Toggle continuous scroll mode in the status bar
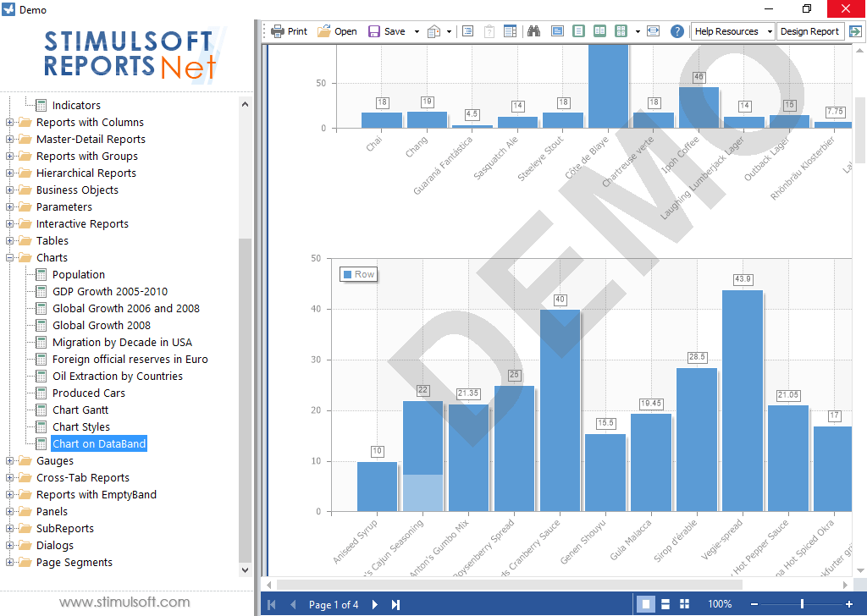This screenshot has width=867, height=616. 665,603
